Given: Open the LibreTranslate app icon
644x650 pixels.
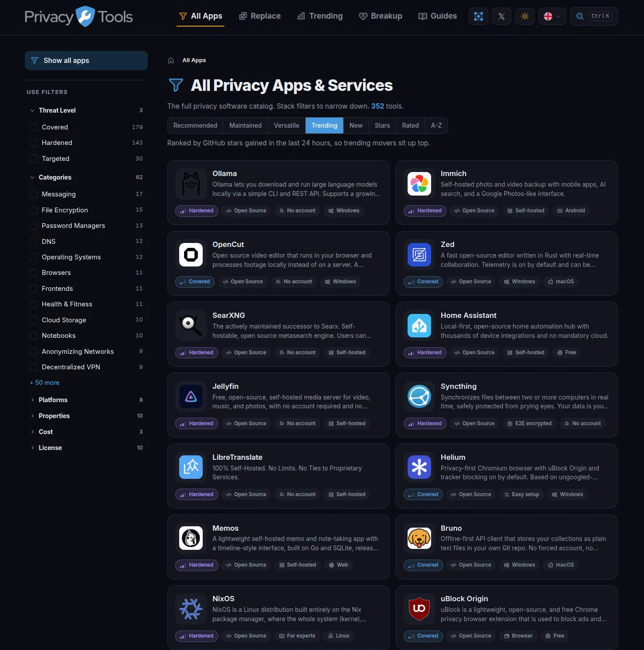Looking at the screenshot, I should coord(191,467).
